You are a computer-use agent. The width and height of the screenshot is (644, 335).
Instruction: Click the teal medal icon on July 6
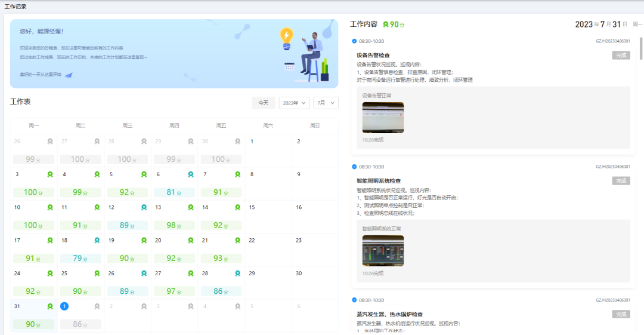coord(191,174)
